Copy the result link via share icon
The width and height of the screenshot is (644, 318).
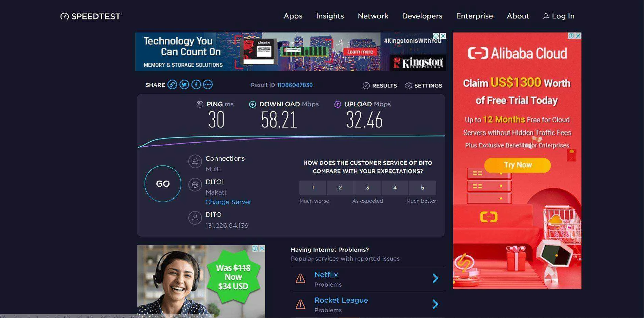coord(172,85)
